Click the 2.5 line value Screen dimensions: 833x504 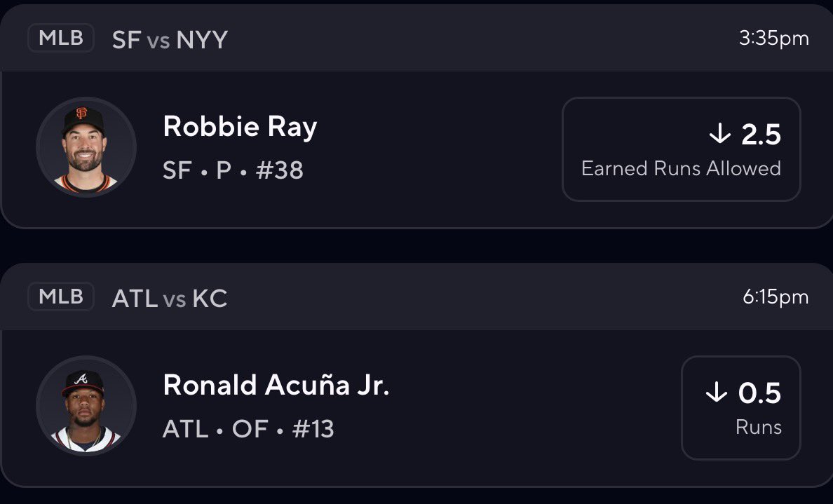tap(761, 135)
